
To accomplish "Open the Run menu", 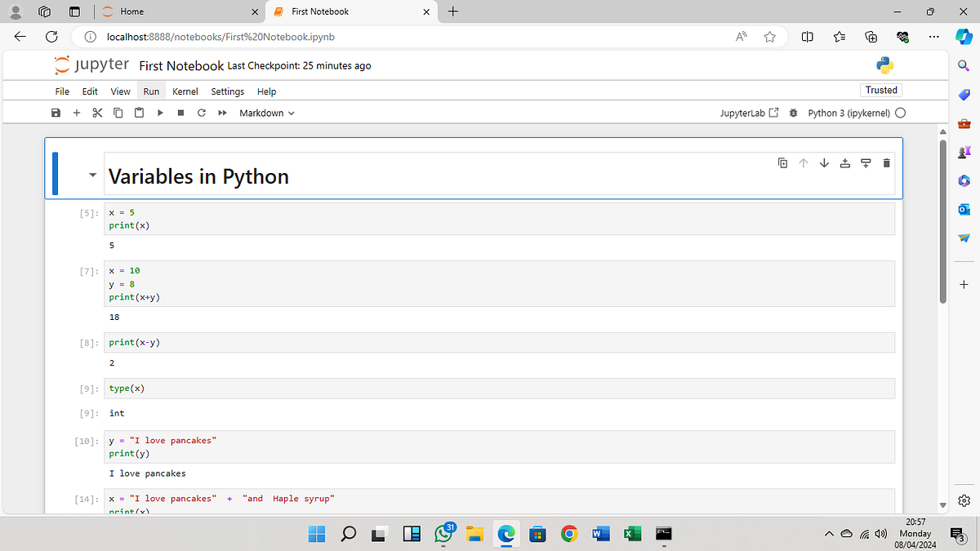I will 150,91.
